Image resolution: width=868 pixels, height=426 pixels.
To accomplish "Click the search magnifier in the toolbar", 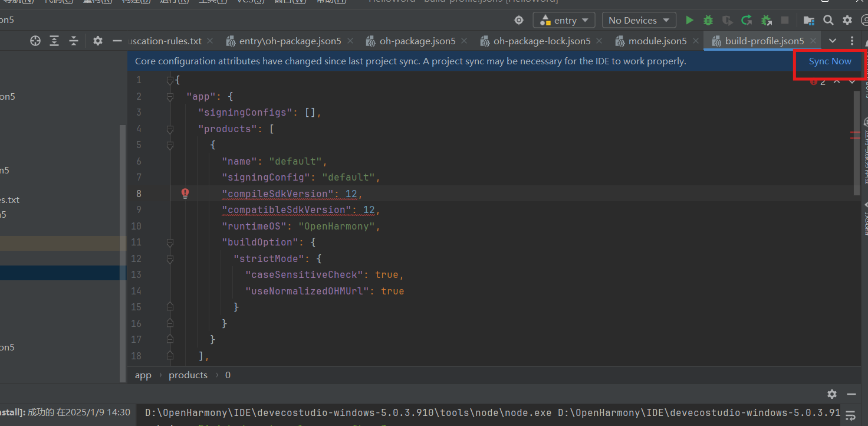I will (828, 20).
